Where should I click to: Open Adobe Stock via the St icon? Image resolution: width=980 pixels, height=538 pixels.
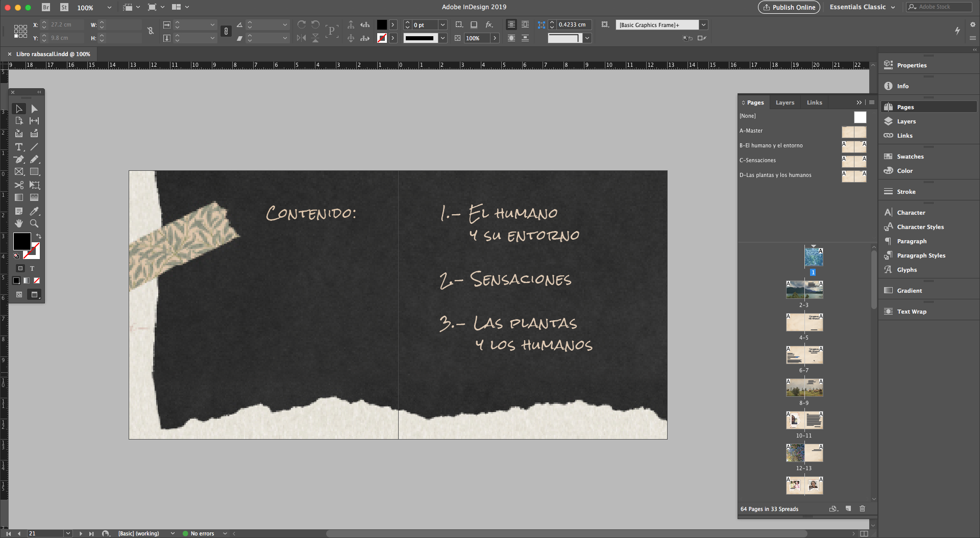pos(64,7)
